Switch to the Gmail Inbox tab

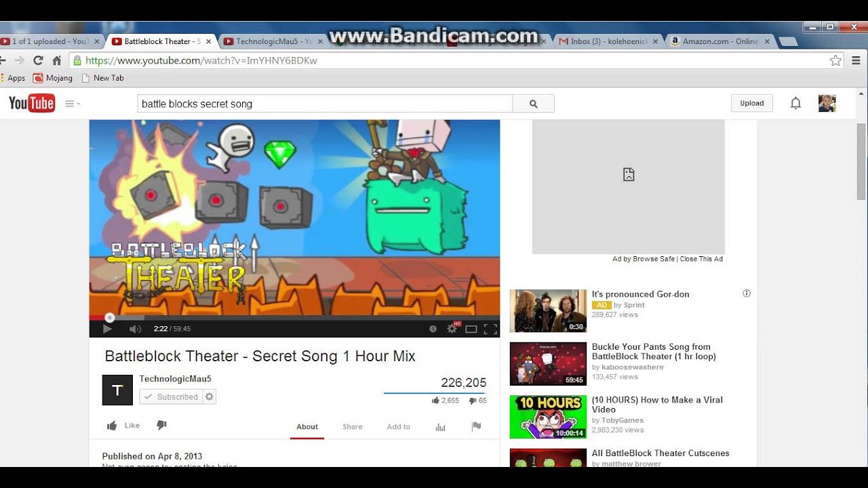(608, 41)
